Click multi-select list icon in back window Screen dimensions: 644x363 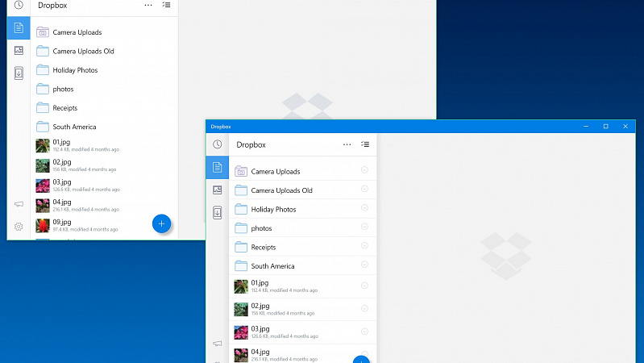pyautogui.click(x=166, y=5)
